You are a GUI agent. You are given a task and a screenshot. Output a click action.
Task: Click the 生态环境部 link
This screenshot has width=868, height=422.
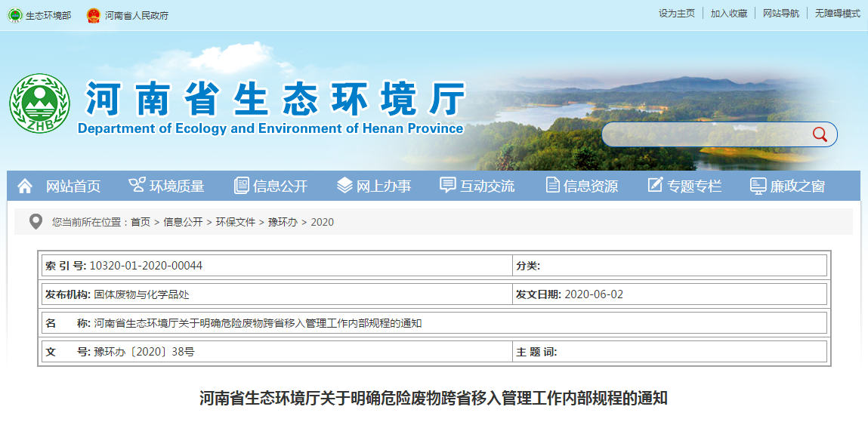point(48,16)
